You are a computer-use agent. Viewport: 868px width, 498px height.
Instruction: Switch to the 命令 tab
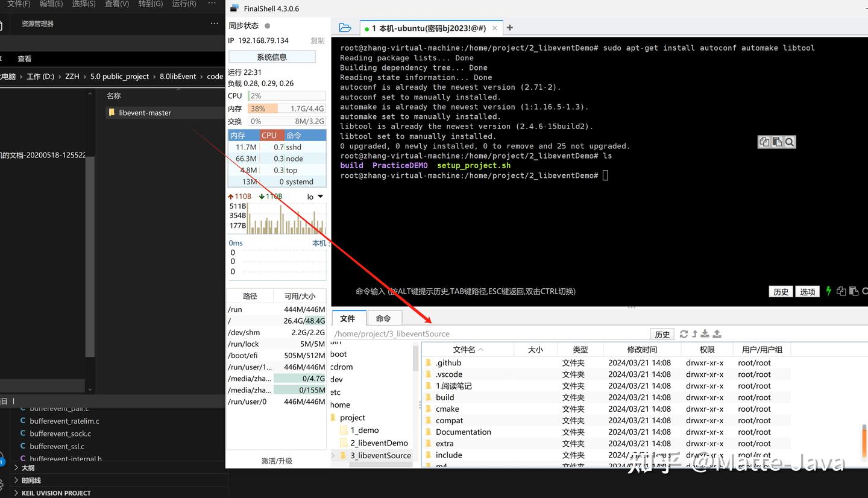point(383,318)
